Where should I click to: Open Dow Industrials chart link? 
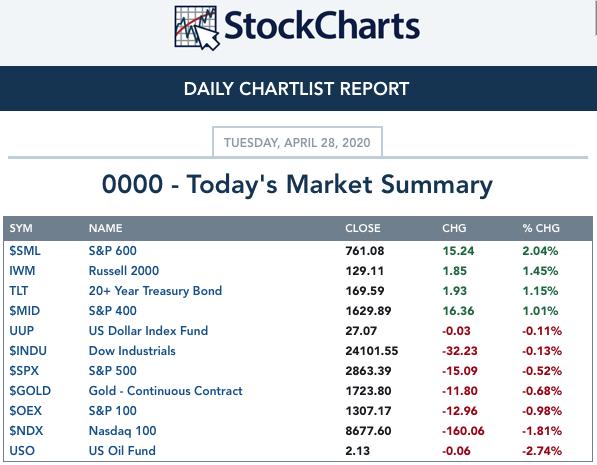[132, 351]
